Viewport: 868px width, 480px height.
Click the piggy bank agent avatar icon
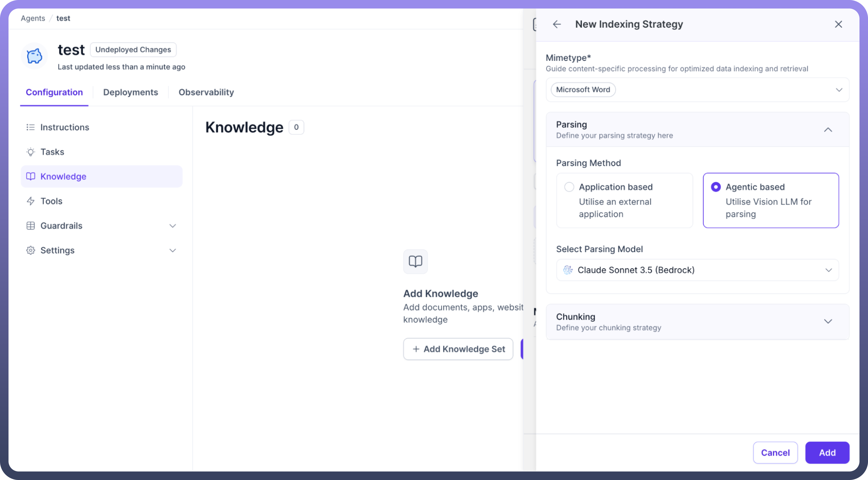pos(34,56)
